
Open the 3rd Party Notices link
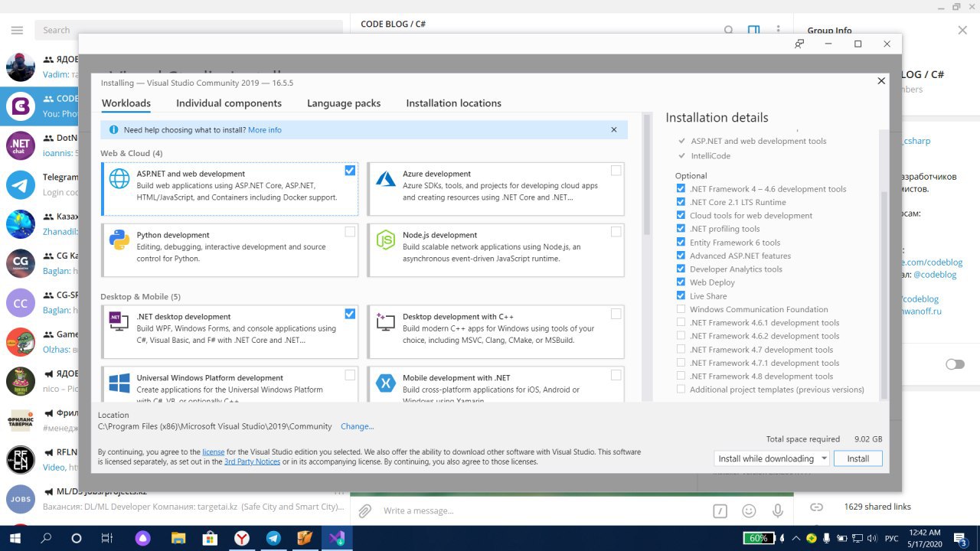point(252,461)
